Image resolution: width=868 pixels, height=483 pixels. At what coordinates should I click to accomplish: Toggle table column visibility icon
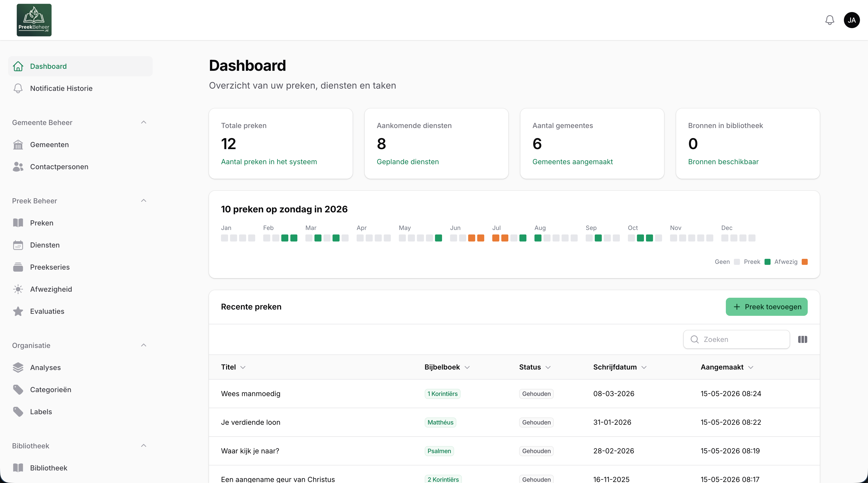click(x=803, y=339)
